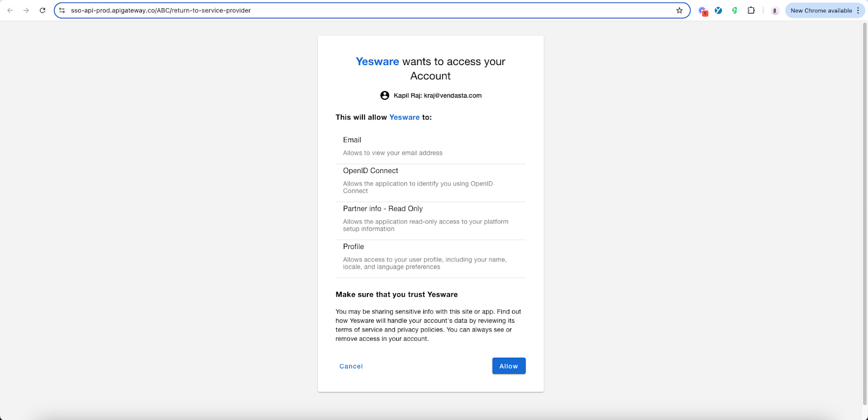Click the account avatar icon beside Kapil Raj
This screenshot has height=420, width=868.
[x=385, y=96]
